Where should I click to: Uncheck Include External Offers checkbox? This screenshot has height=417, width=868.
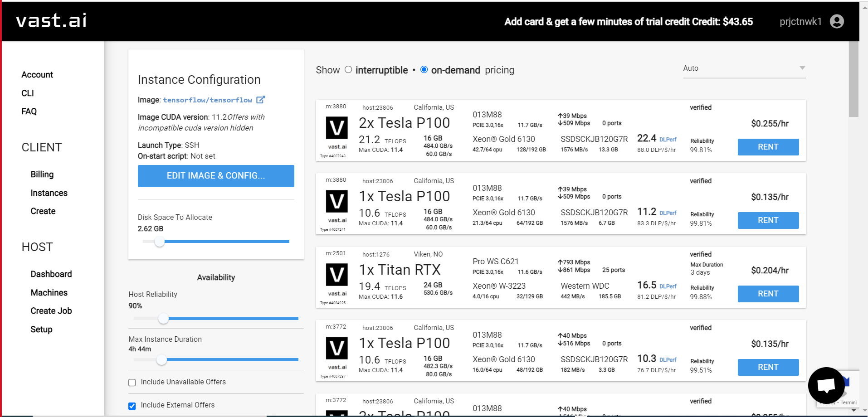coord(132,406)
